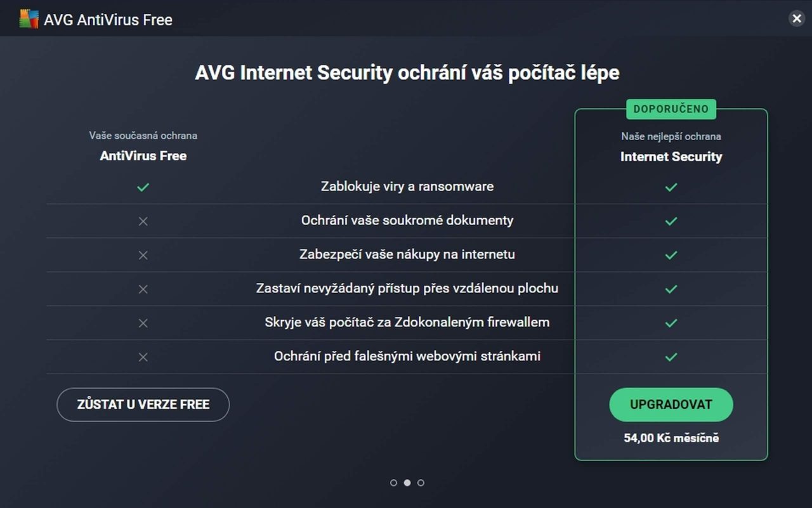The width and height of the screenshot is (812, 508).
Task: Click the UPGRADOVAT button
Action: (x=671, y=405)
